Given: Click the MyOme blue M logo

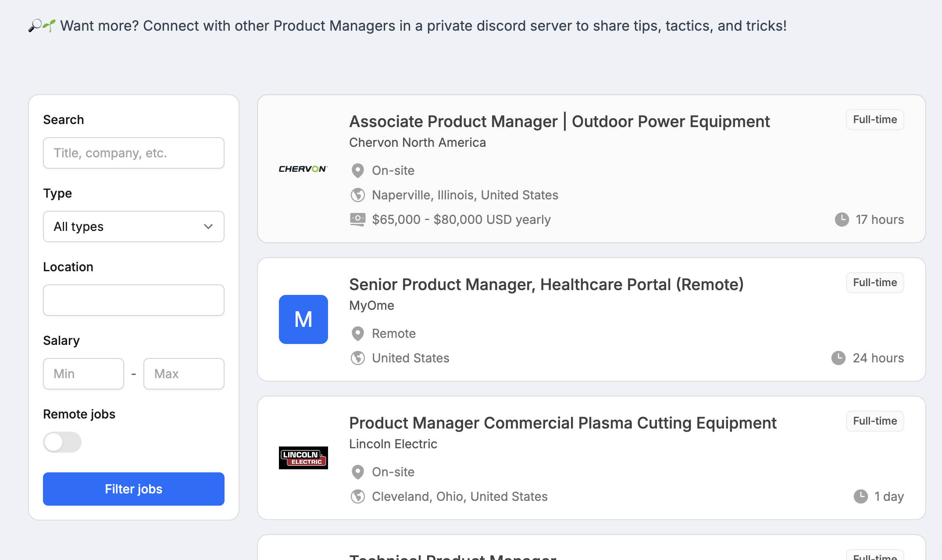Looking at the screenshot, I should (303, 319).
